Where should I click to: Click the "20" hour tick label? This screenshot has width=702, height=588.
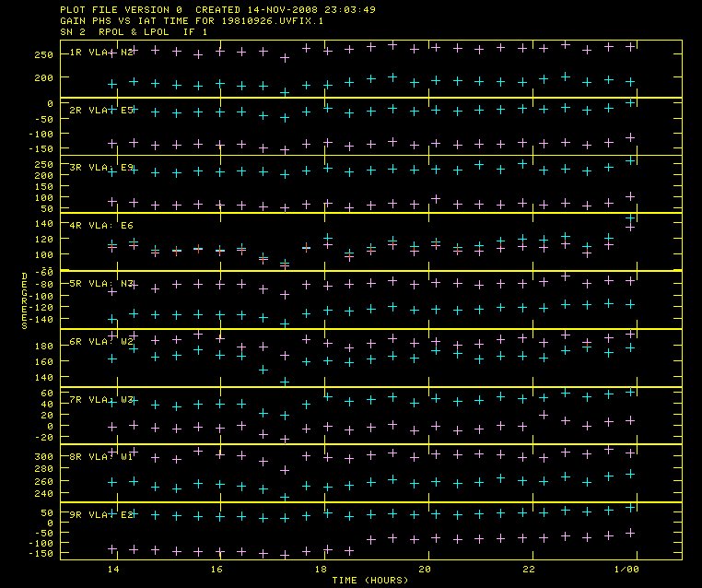click(x=425, y=570)
